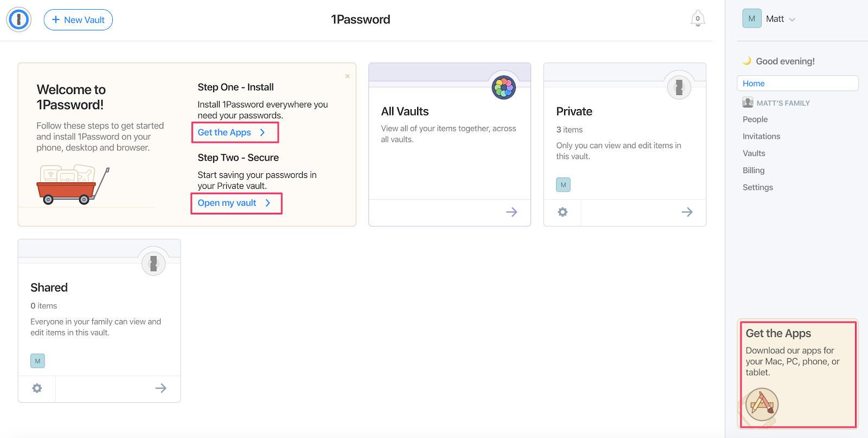868x438 pixels.
Task: Click the App Store icon in Get the Apps
Action: (x=762, y=404)
